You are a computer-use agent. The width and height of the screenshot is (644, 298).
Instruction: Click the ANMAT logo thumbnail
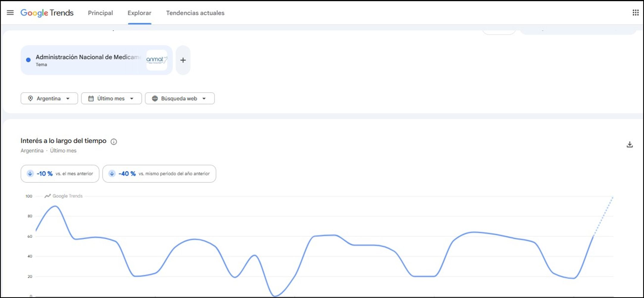[x=157, y=60]
